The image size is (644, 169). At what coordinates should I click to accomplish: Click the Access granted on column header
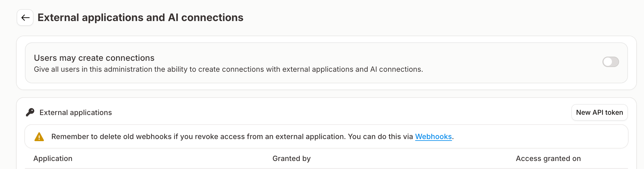pos(548,159)
